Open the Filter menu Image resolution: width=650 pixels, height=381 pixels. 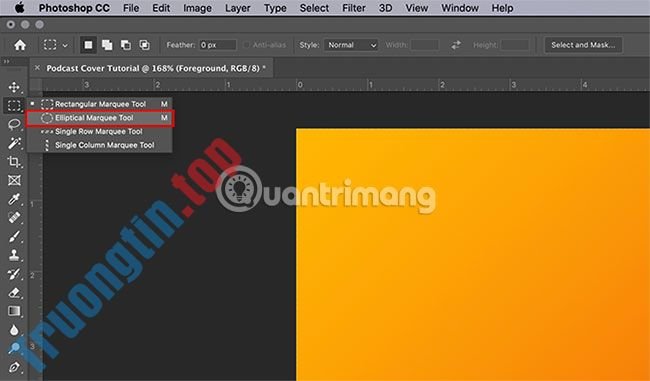354,8
